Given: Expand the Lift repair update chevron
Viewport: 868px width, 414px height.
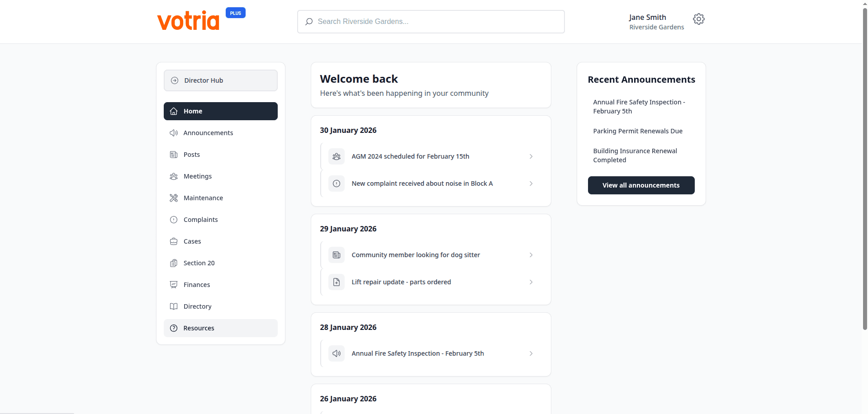Looking at the screenshot, I should point(531,282).
